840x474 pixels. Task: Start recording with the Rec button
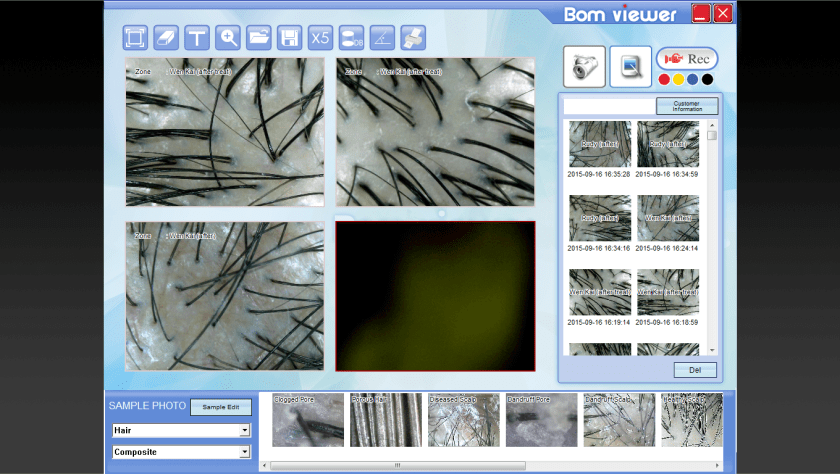pos(687,59)
